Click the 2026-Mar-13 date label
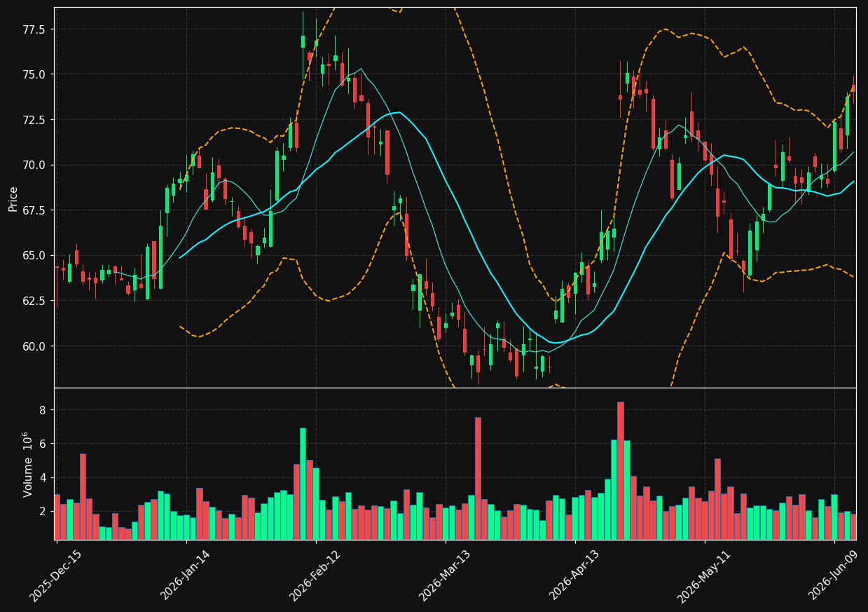868x612 pixels. 444,575
